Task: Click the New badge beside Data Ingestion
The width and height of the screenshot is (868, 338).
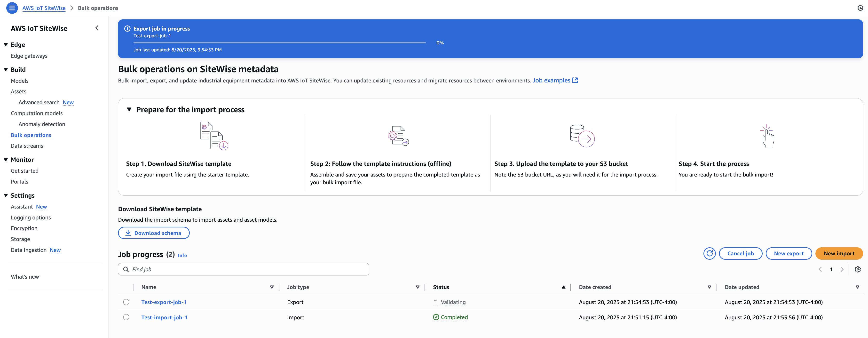Action: point(55,250)
